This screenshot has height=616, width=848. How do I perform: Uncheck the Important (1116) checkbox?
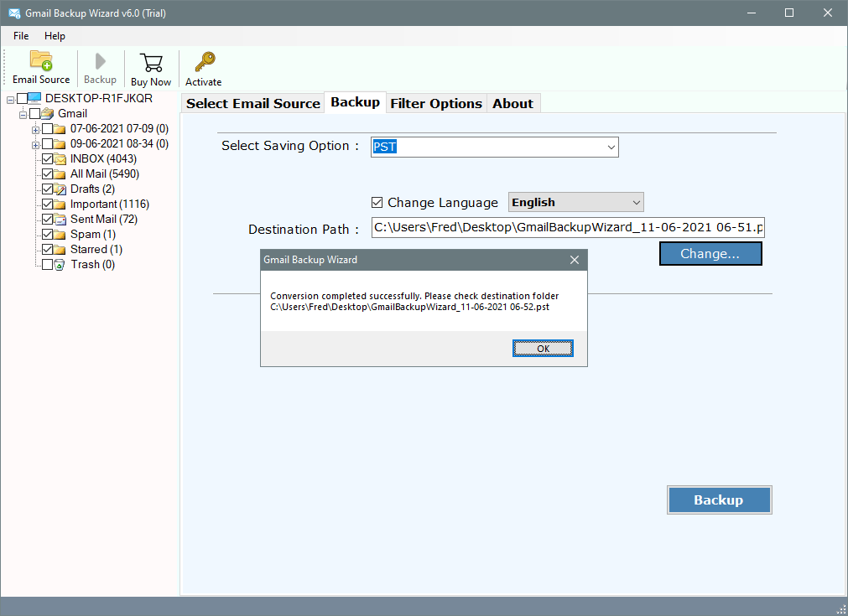(47, 204)
